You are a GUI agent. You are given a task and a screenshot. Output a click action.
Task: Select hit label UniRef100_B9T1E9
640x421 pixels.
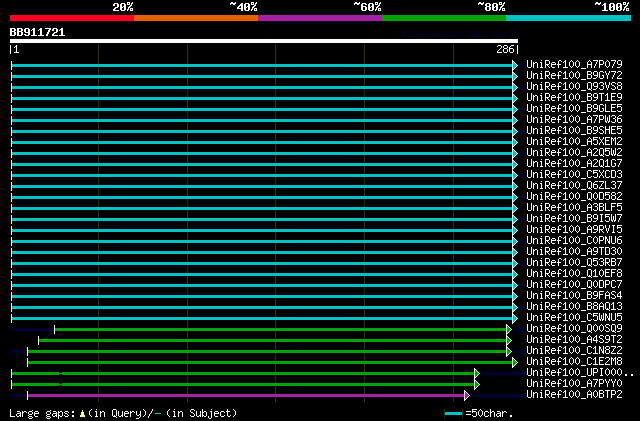pos(574,98)
